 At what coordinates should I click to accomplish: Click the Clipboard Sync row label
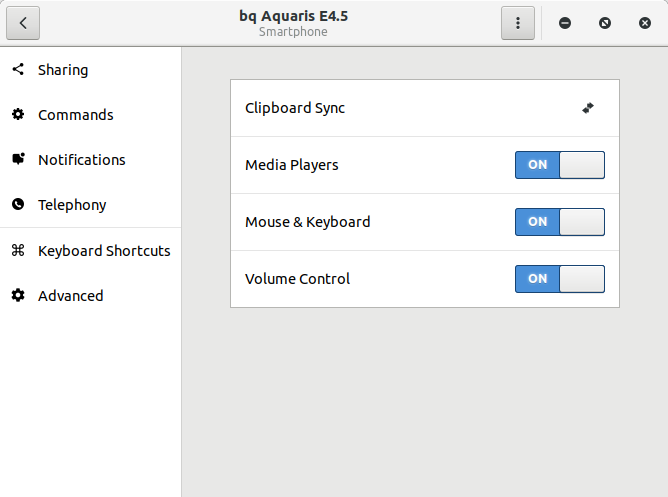[x=295, y=108]
